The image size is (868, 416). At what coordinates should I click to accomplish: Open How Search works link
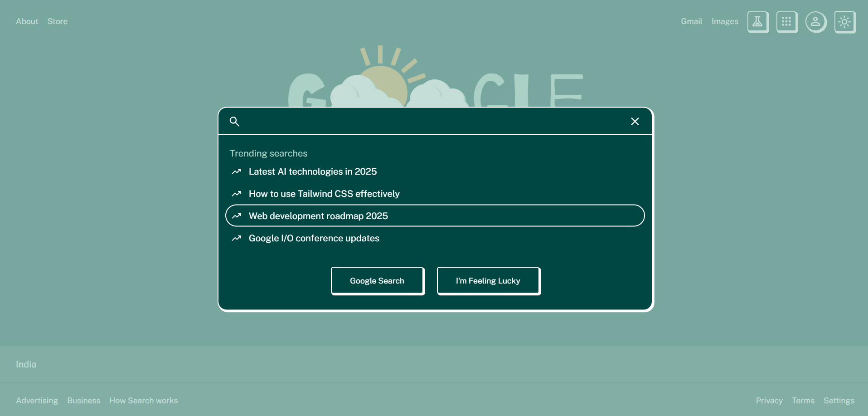[144, 401]
